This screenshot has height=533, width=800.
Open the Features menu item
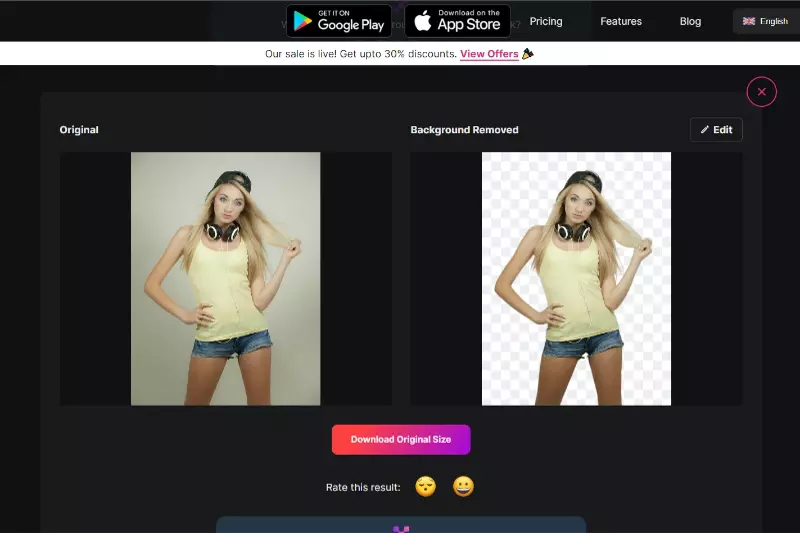coord(621,21)
